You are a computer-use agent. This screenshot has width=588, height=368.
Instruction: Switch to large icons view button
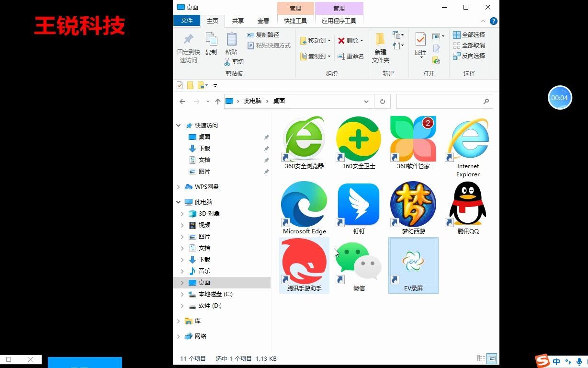point(492,358)
